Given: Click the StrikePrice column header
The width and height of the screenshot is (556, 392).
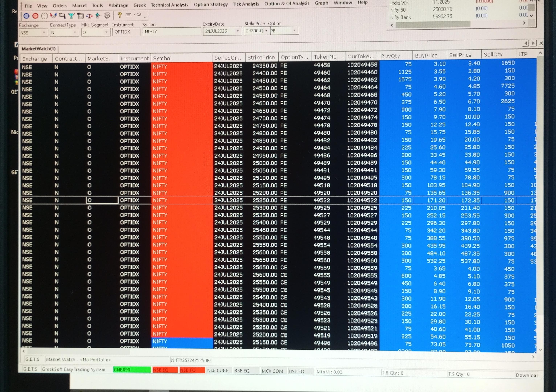Looking at the screenshot, I should (x=261, y=57).
